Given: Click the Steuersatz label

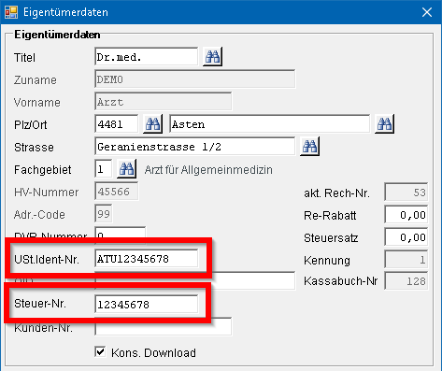Looking at the screenshot, I should tap(331, 238).
